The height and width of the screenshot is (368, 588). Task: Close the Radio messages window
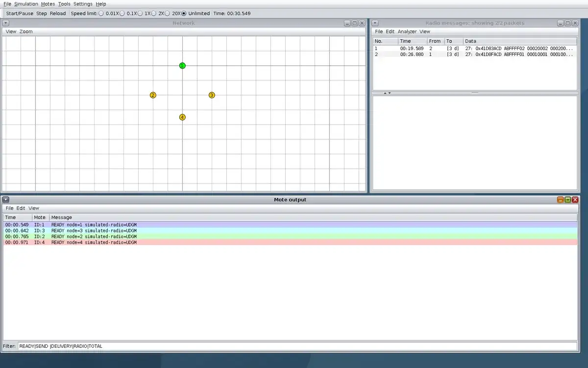click(575, 23)
